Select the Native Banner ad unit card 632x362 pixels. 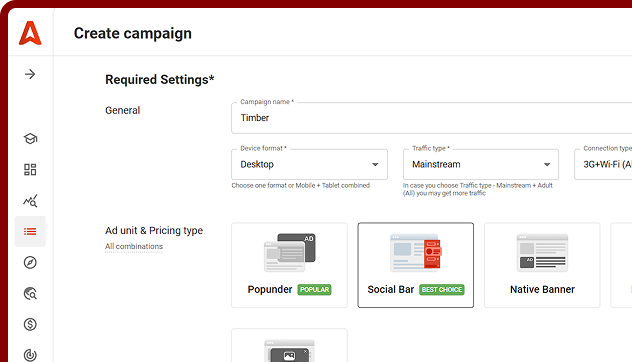[542, 265]
